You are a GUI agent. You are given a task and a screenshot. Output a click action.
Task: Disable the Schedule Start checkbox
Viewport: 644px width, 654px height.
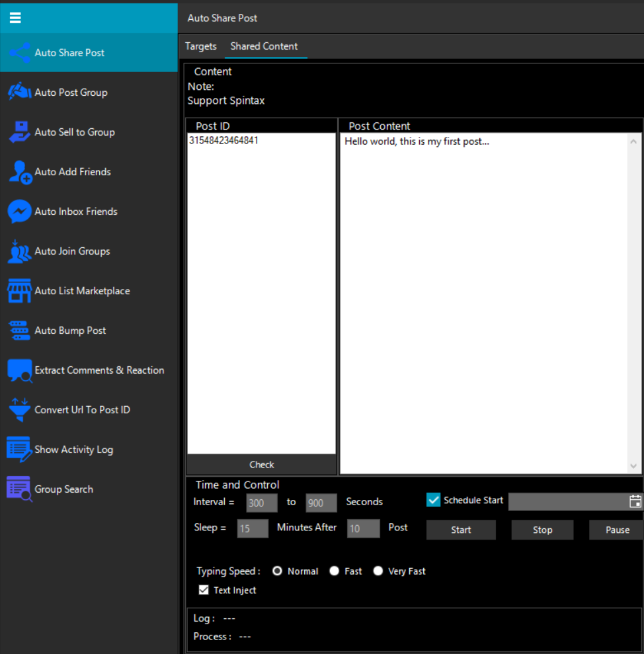(433, 500)
